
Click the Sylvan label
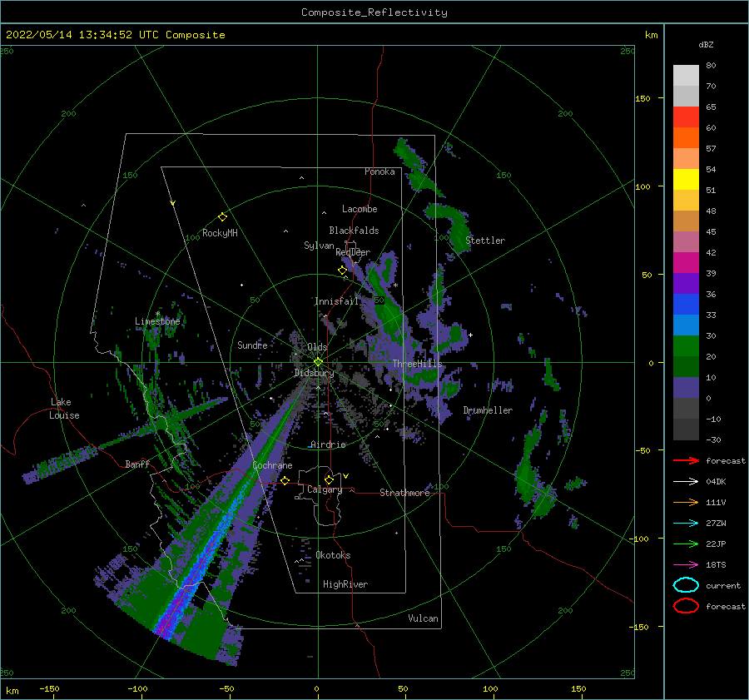(319, 246)
